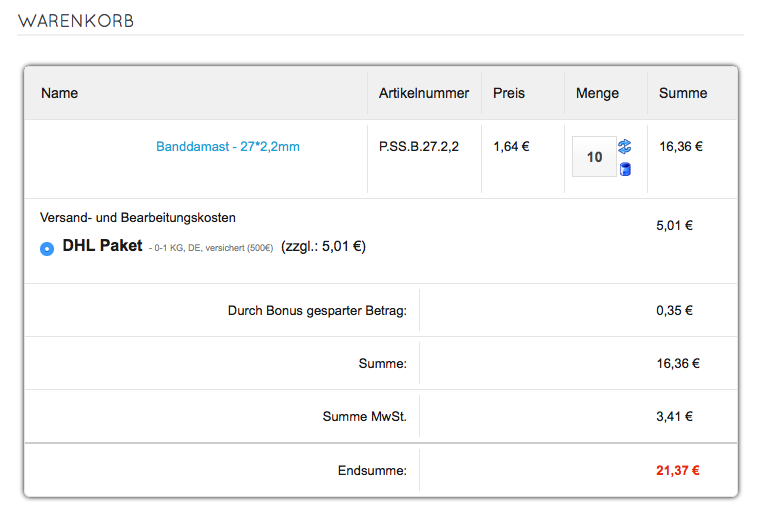This screenshot has height=517, width=766.
Task: Click the Summe MwSt. value 3,41 €
Action: (675, 417)
